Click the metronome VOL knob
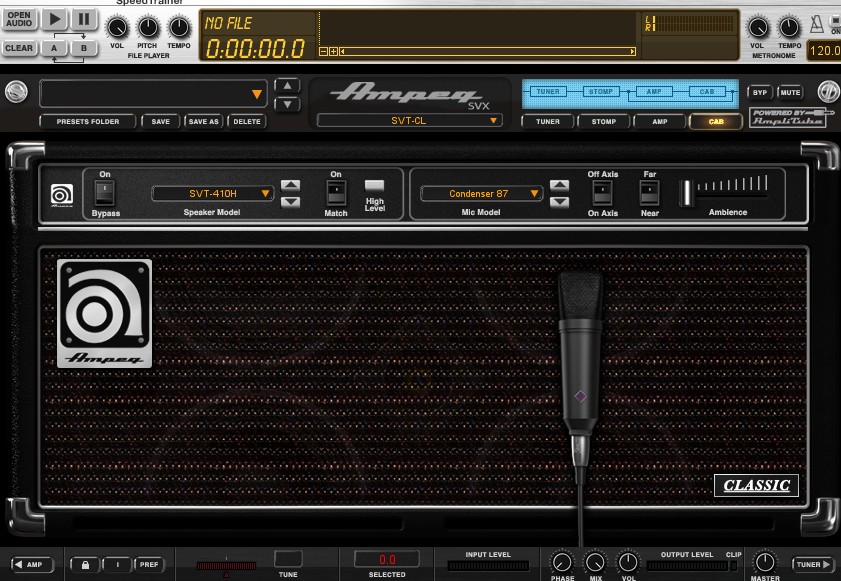The height and width of the screenshot is (581, 841). click(758, 27)
